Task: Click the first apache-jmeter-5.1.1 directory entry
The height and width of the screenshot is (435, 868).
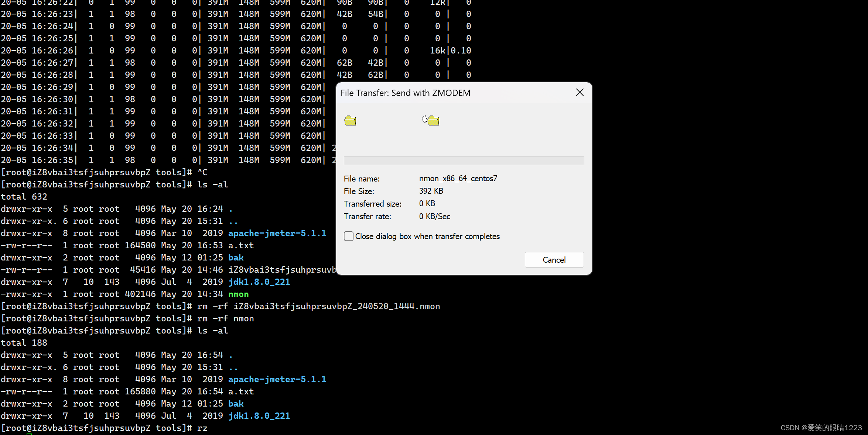Action: click(x=277, y=234)
